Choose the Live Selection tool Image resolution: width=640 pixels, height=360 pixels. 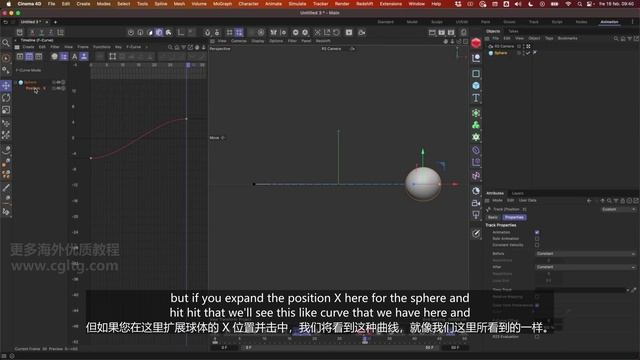coord(6,58)
